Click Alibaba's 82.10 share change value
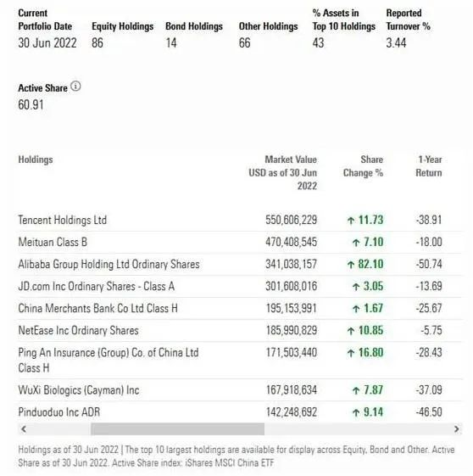Image resolution: width=473 pixels, height=476 pixels. 365,264
